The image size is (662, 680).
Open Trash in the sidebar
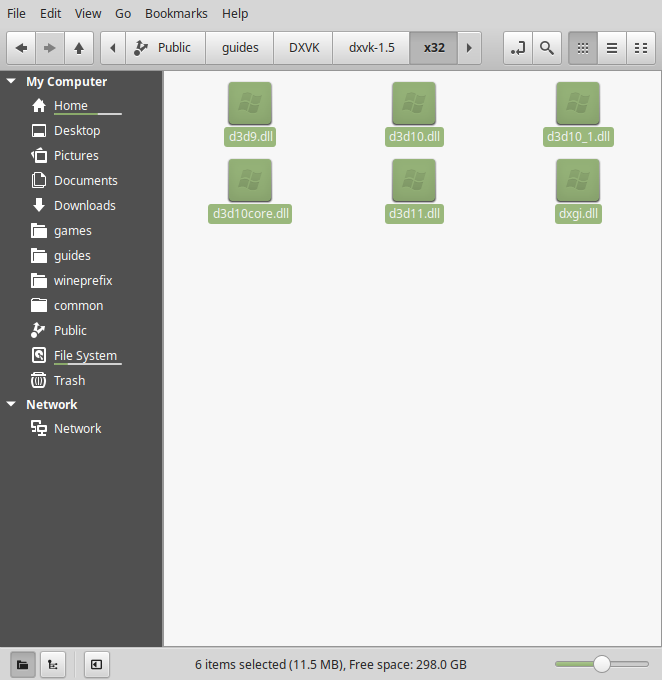click(81, 380)
